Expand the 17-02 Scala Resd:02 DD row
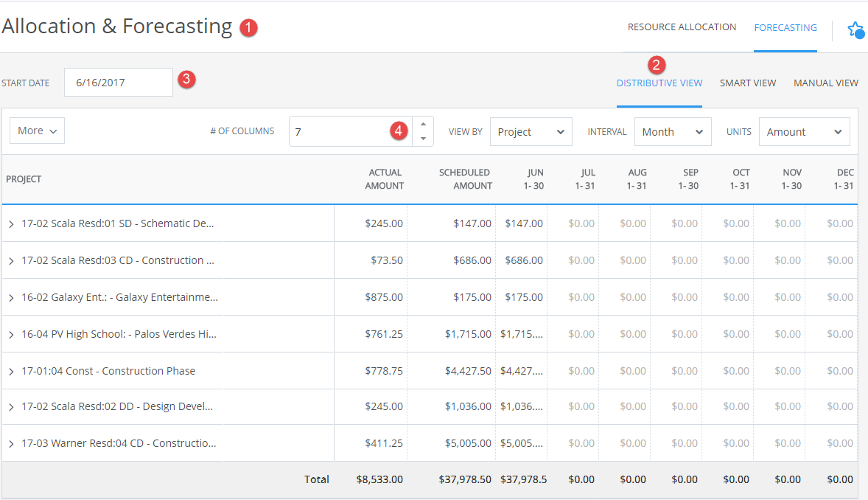 [10, 406]
